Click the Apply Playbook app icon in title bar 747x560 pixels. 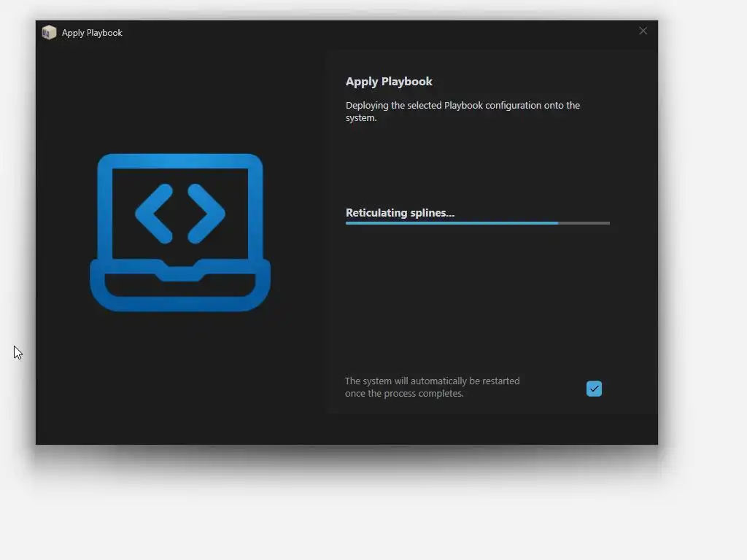tap(49, 32)
